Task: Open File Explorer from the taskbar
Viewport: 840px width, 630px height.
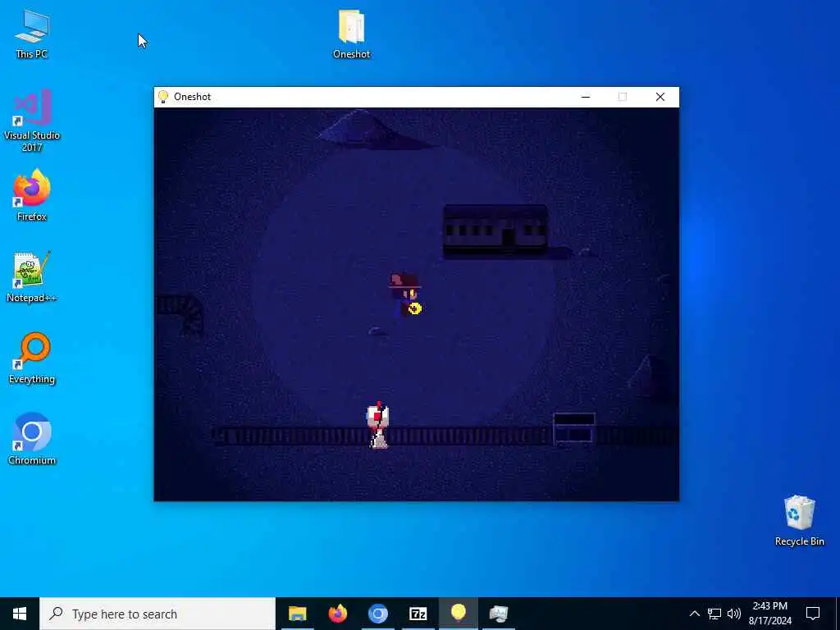Action: [x=297, y=614]
